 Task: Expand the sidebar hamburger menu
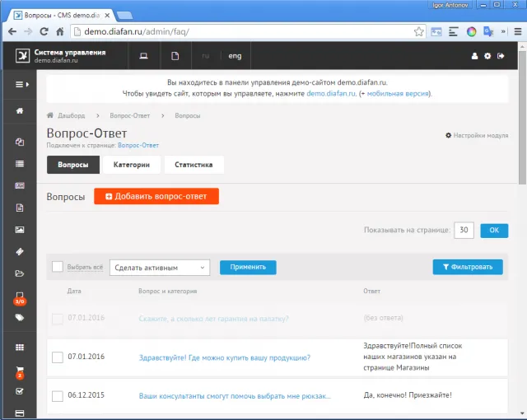point(21,84)
